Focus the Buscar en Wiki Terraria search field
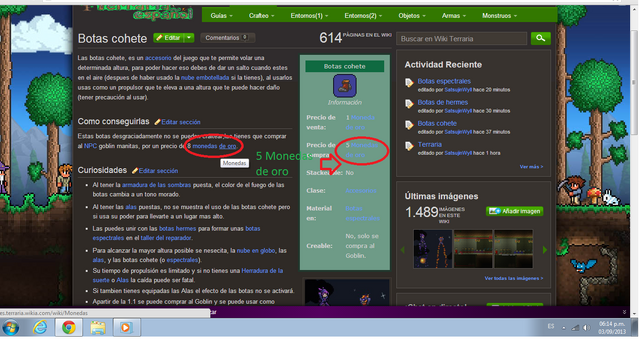Viewport: 640px width, 360px height. click(x=462, y=39)
